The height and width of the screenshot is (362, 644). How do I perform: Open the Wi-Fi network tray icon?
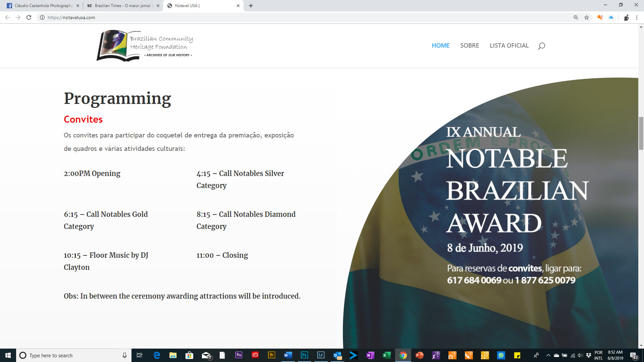click(x=573, y=355)
